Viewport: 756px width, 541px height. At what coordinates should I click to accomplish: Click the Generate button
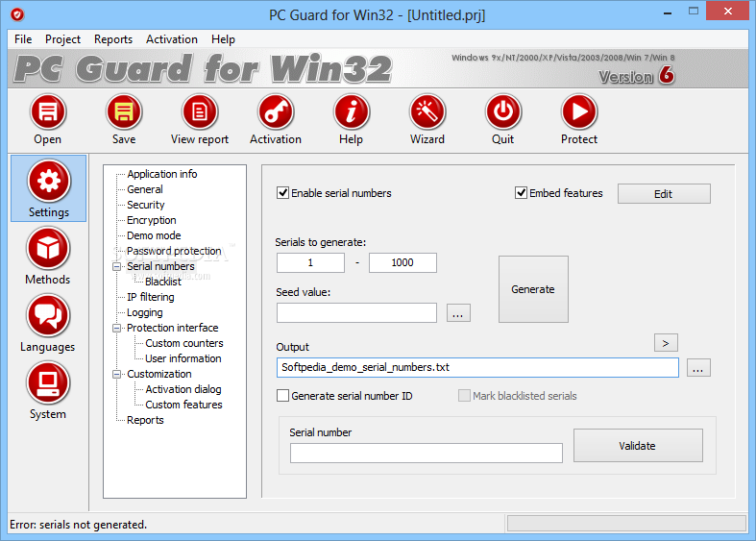coord(533,289)
